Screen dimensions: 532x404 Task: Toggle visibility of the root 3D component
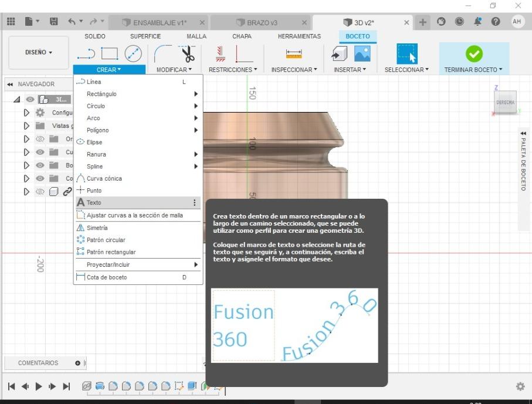30,100
